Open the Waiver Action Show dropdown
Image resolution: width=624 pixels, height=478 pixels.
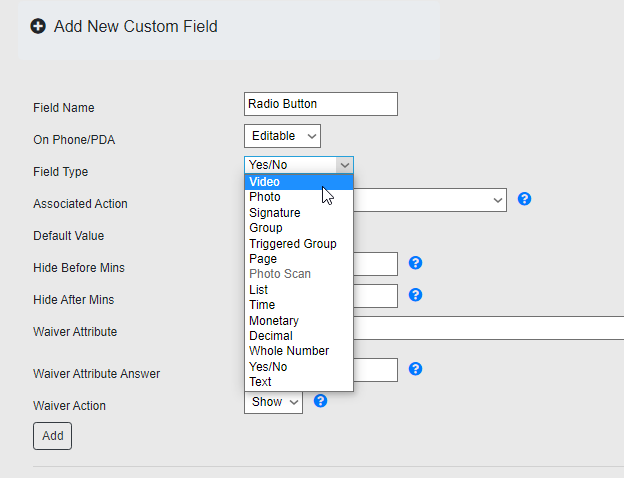point(273,402)
